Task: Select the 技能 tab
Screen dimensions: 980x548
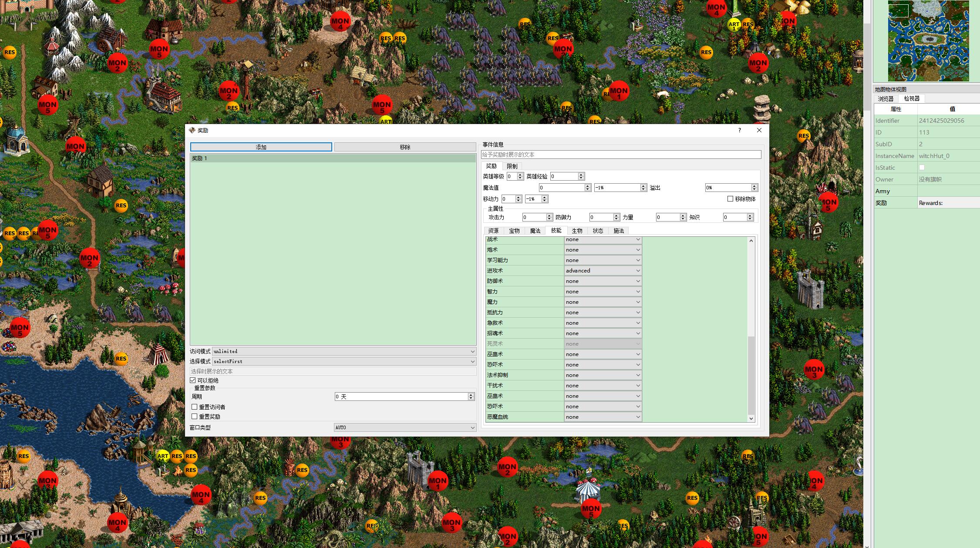Action: click(556, 230)
